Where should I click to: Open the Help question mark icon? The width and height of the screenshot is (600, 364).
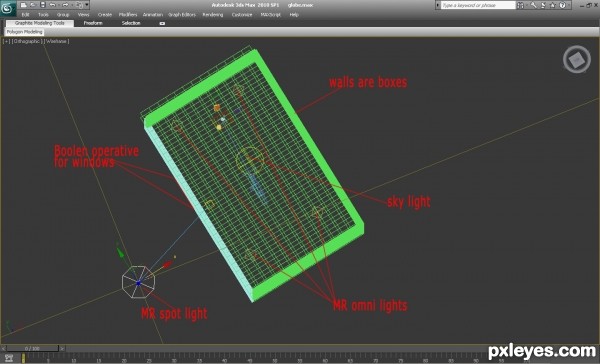point(562,5)
